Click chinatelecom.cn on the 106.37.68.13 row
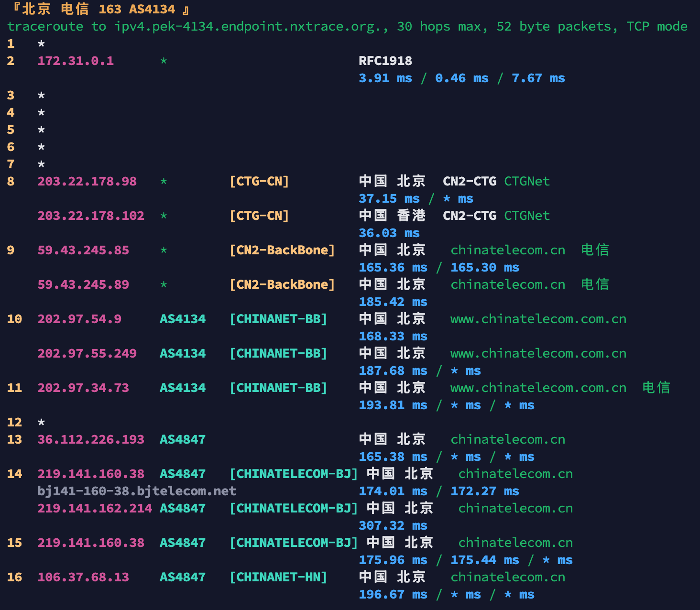This screenshot has width=700, height=610. pos(508,577)
